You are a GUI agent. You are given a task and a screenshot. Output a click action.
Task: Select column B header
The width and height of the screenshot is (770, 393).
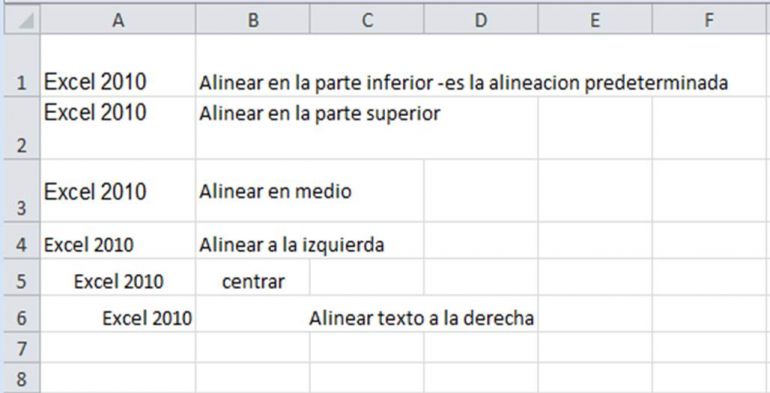pos(252,20)
